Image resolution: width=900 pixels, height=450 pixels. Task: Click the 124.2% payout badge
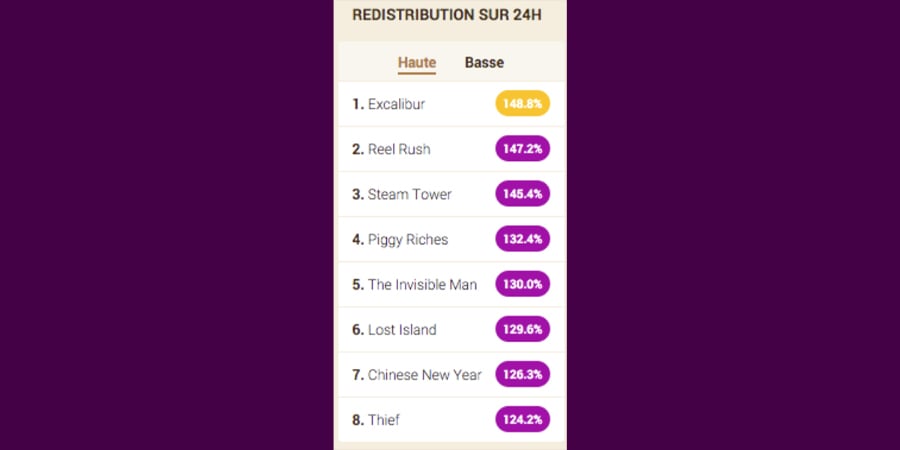point(522,420)
